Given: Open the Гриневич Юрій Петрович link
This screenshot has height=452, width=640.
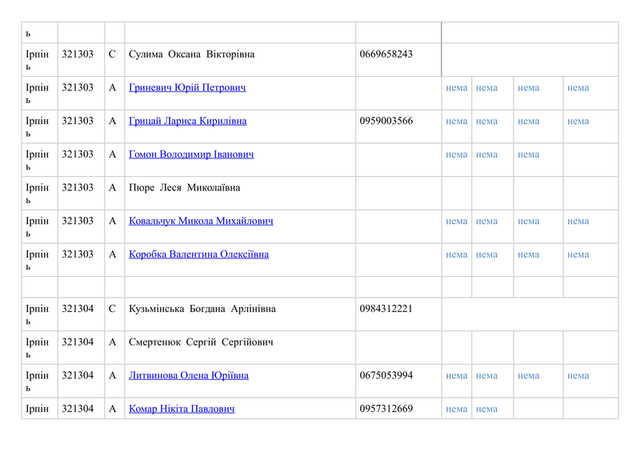Looking at the screenshot, I should (187, 88).
